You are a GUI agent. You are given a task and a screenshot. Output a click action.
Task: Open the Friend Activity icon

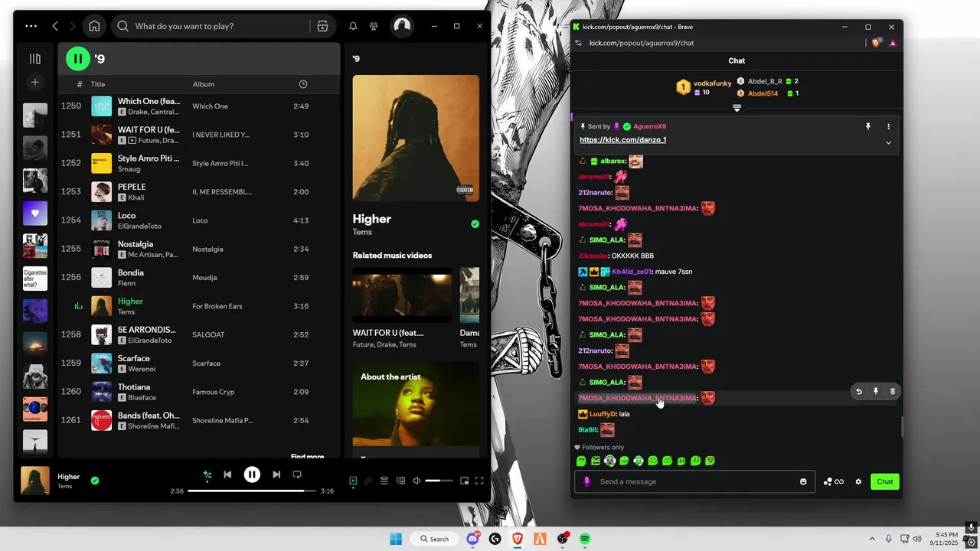tap(374, 26)
